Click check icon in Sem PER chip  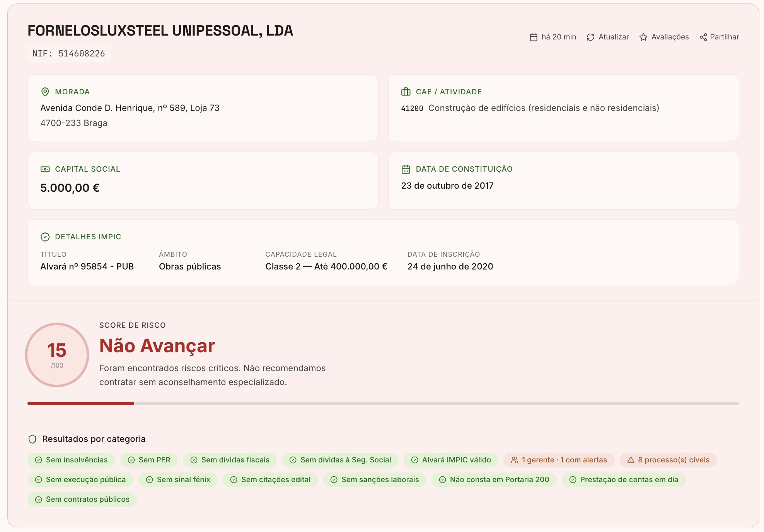[131, 460]
